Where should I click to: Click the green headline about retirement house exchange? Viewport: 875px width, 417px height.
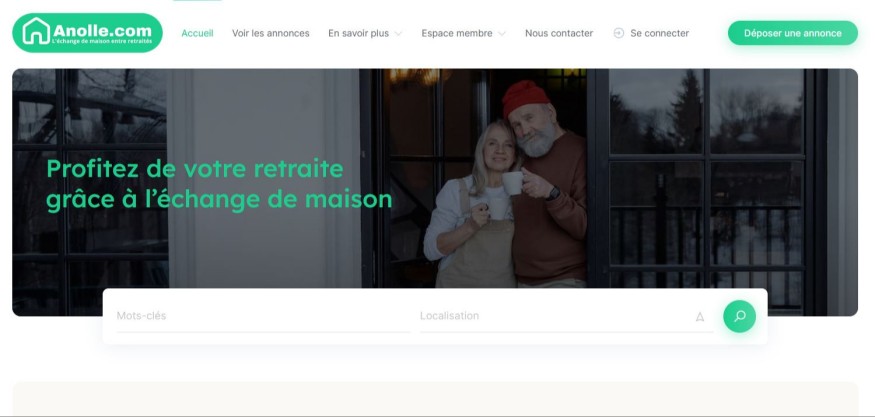click(x=219, y=184)
